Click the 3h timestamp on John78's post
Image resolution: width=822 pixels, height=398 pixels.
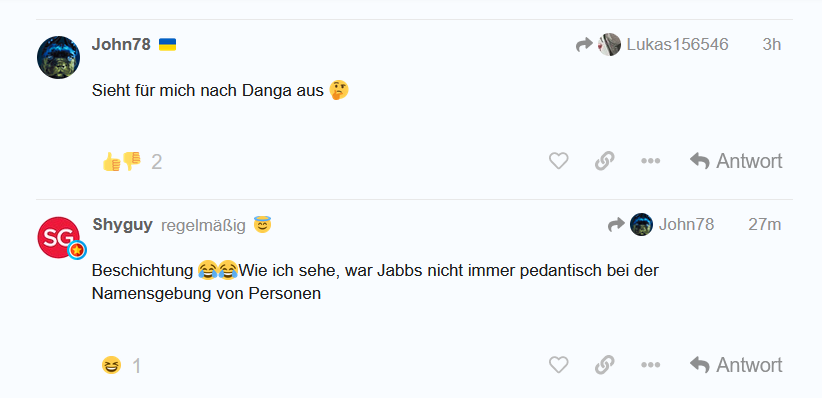772,45
